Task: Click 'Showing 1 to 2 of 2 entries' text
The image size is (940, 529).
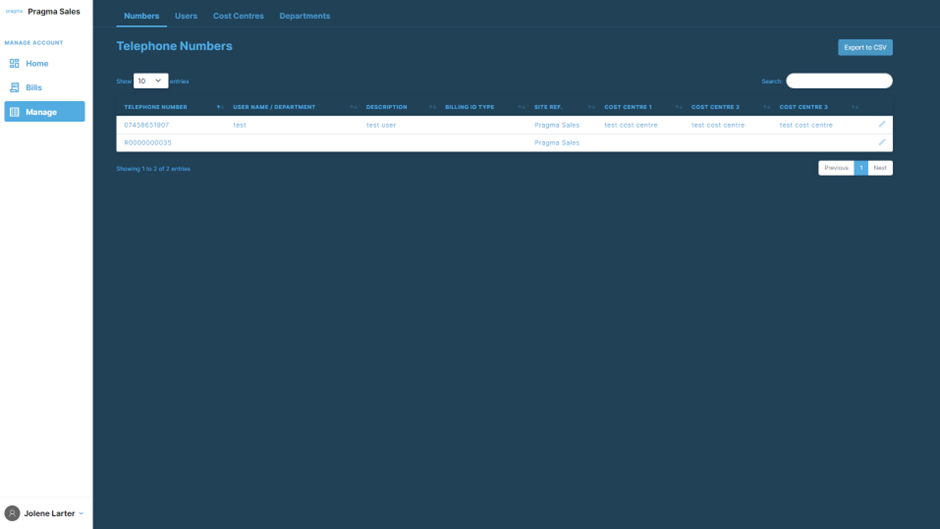Action: 153,169
